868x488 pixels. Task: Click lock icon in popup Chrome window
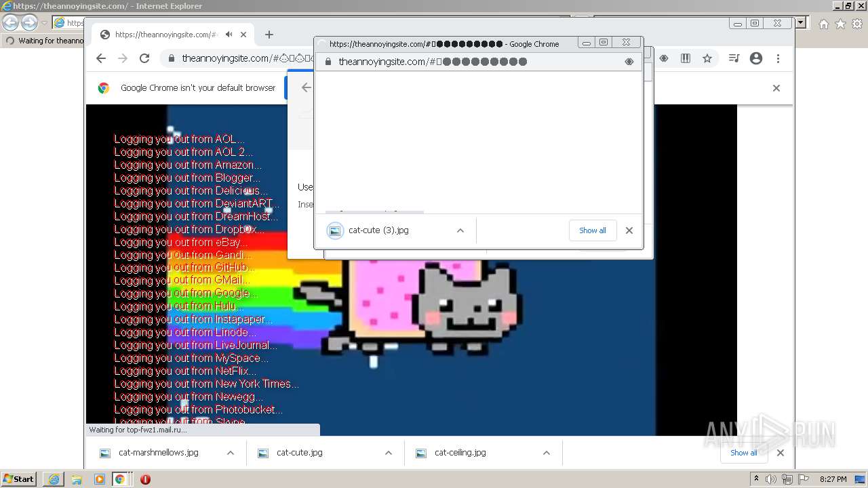point(328,62)
